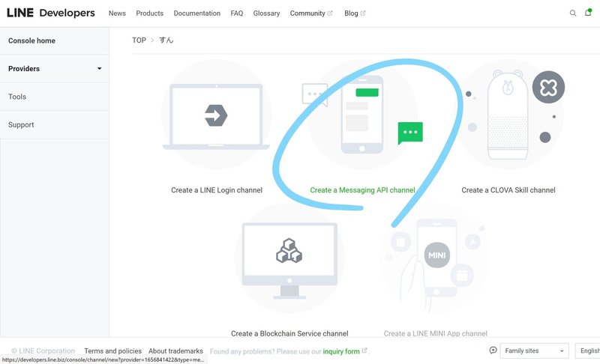Click the LINE Developers logo
The height and width of the screenshot is (364, 600).
[51, 13]
